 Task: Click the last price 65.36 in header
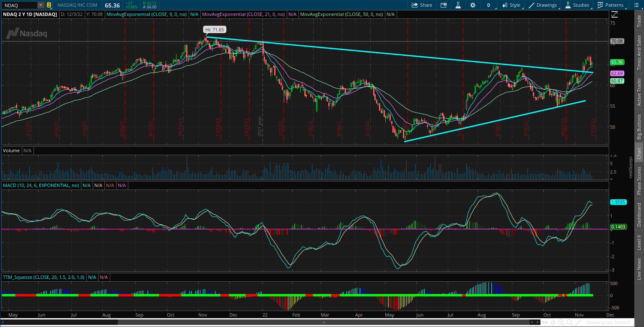click(112, 5)
